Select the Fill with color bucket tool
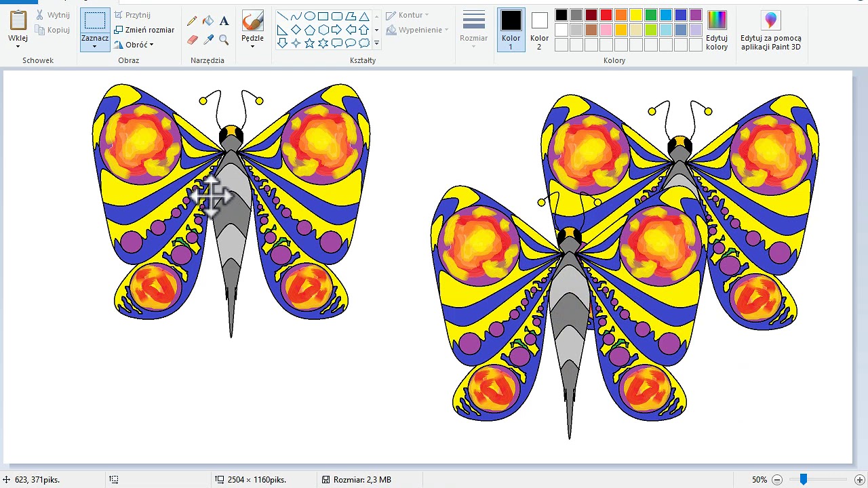The image size is (868, 488). tap(208, 21)
